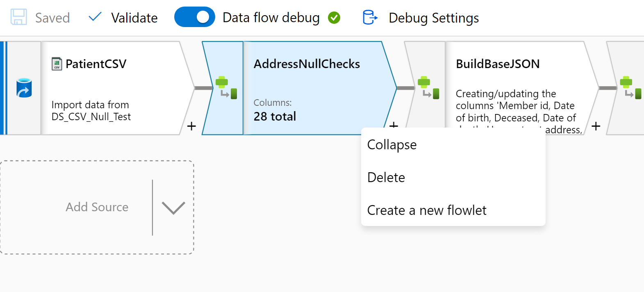Click the plus button after AddressNullChecks
Image resolution: width=644 pixels, height=292 pixels.
394,124
